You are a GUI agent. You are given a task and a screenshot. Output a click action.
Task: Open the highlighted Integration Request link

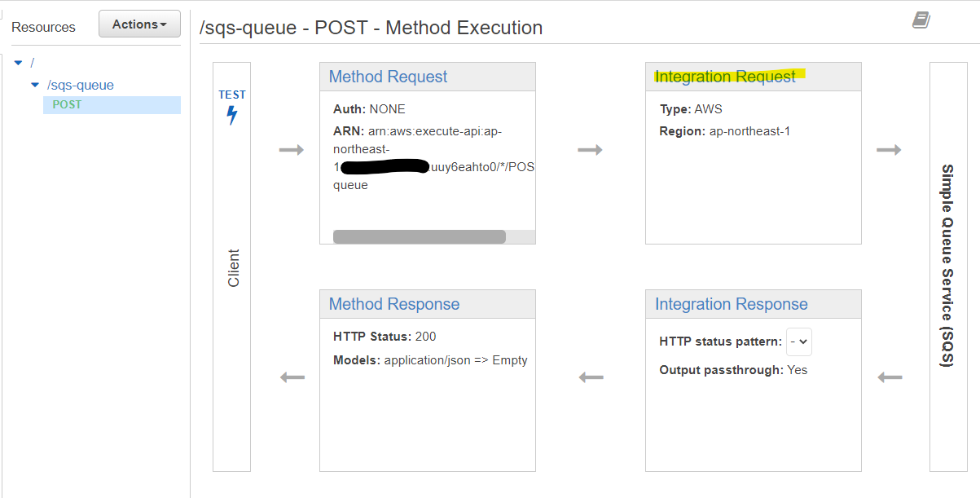click(x=724, y=76)
